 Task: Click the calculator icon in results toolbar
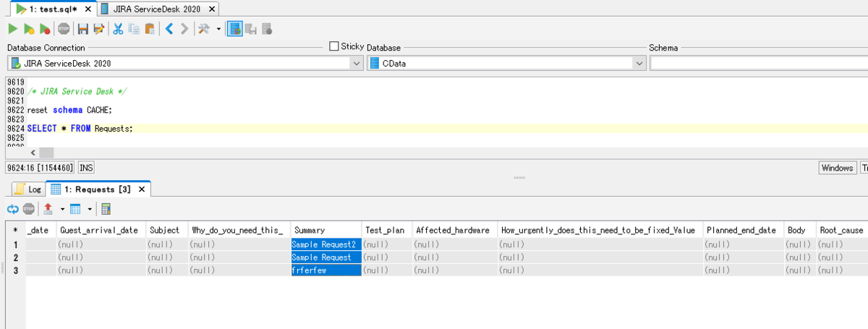tap(106, 209)
